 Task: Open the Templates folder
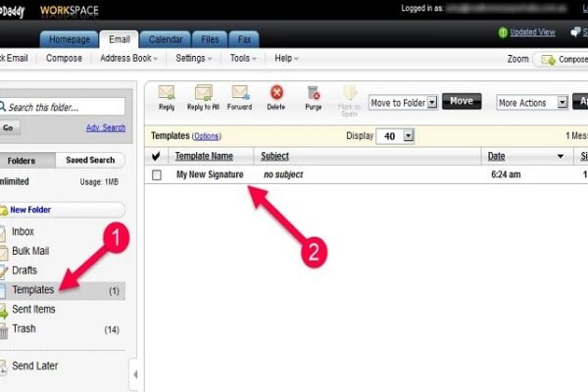63,290
